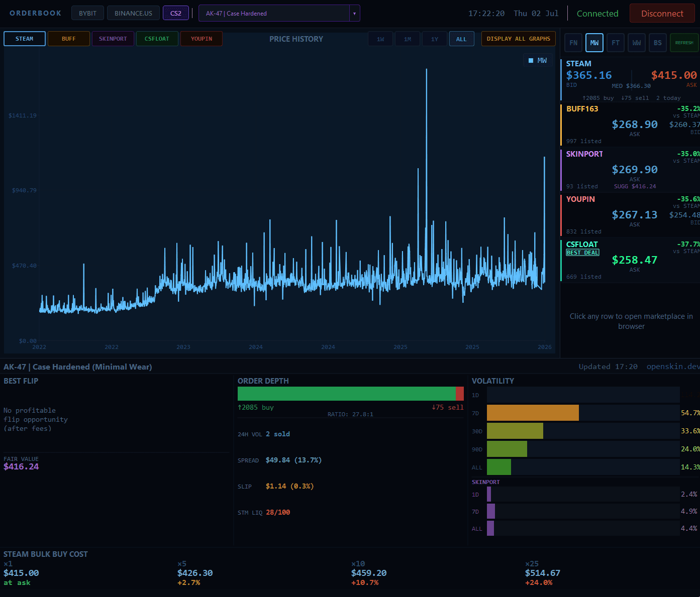Screen dimensions: 700x597
Task: Toggle the YOUPIN price source
Action: point(202,39)
